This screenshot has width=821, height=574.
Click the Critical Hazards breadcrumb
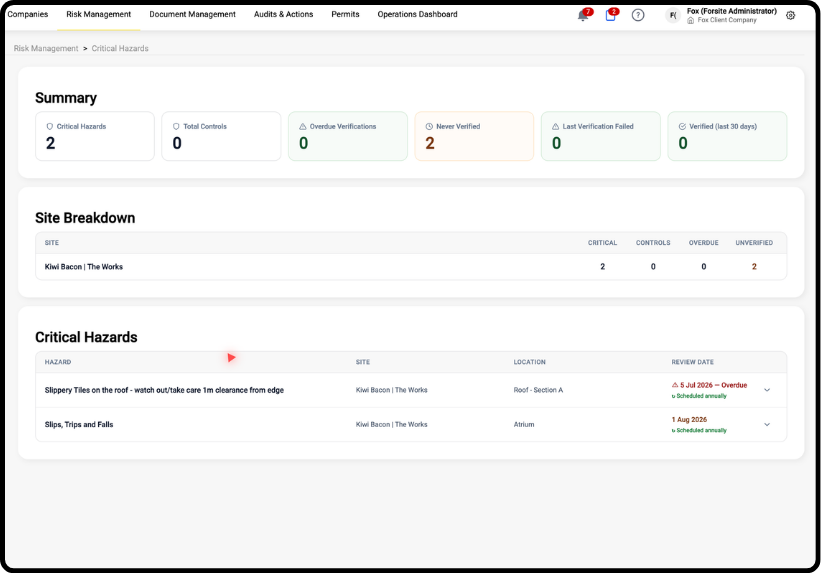120,48
